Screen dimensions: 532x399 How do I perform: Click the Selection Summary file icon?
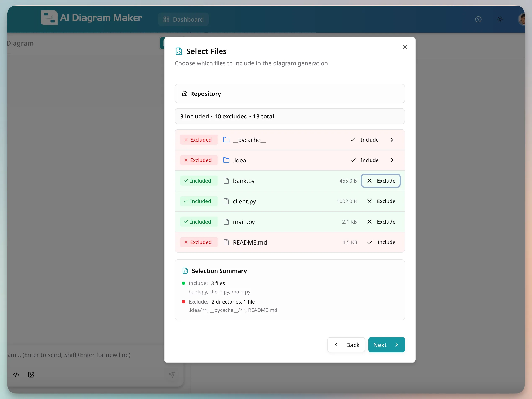point(185,271)
